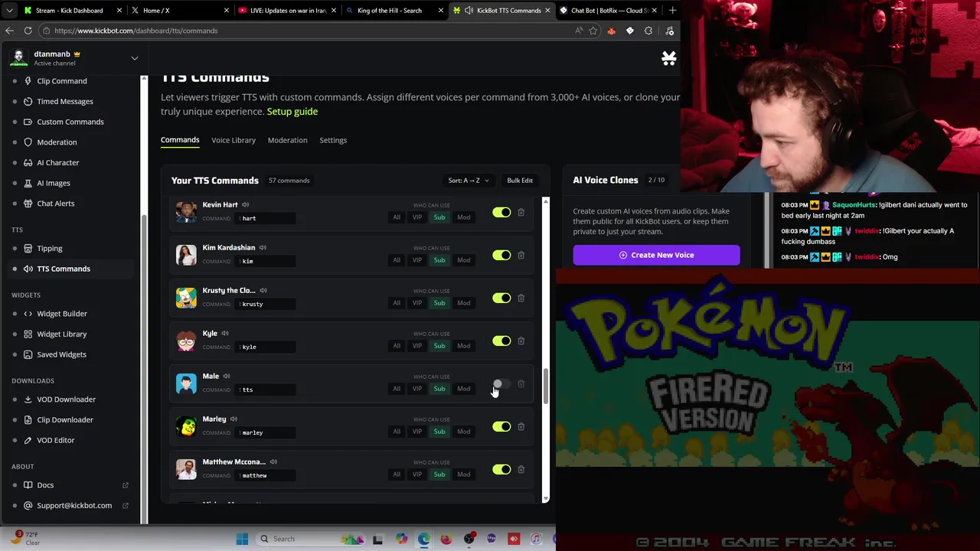Click the speaker icon beside Marley

pos(234,419)
